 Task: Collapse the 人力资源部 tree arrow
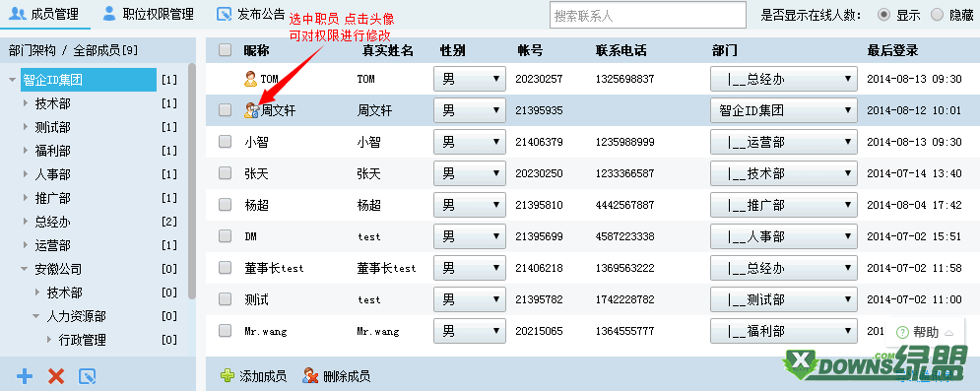[36, 317]
